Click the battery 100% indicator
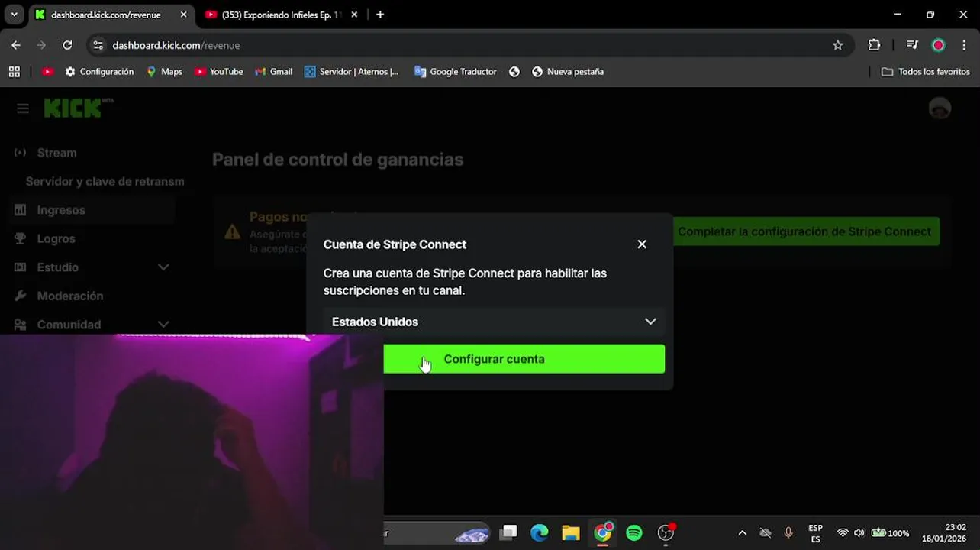Screen dimensions: 980x550 tap(890, 533)
